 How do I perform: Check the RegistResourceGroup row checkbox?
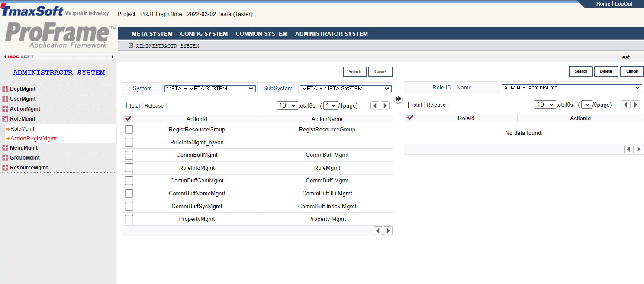coord(129,130)
